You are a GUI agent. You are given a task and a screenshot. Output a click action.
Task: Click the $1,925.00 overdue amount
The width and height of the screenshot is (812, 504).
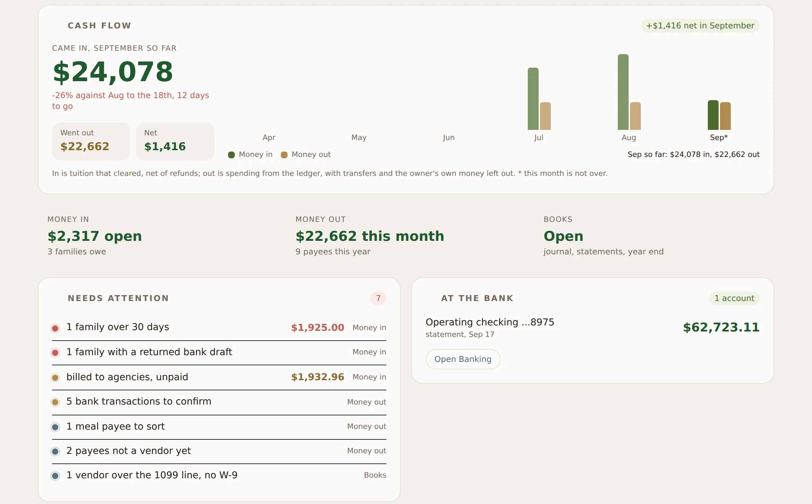point(318,328)
